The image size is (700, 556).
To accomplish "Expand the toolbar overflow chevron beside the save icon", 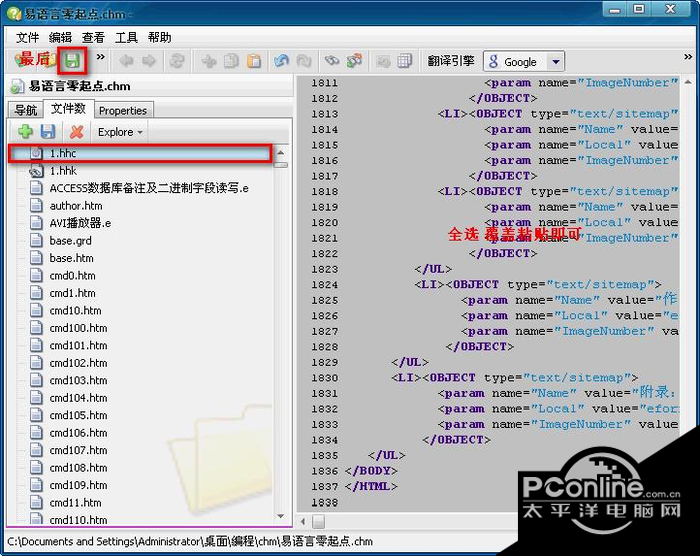I will 99,58.
